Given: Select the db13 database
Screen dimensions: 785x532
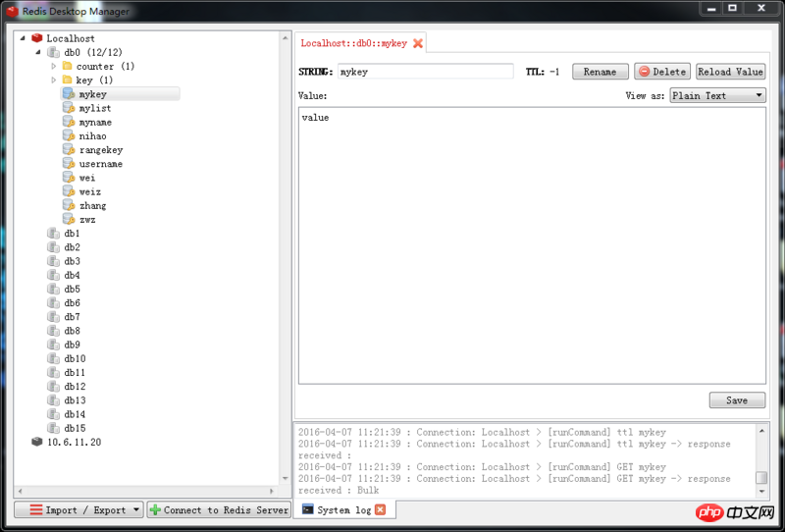Looking at the screenshot, I should [75, 400].
